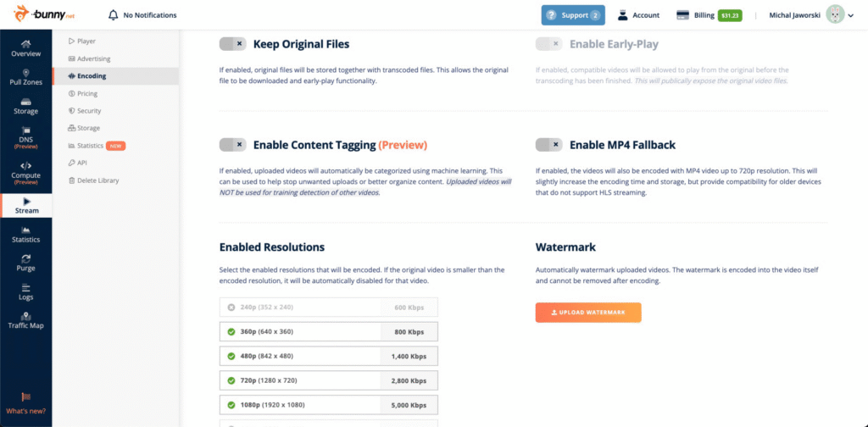The image size is (868, 427).
Task: Click the Support button in header
Action: pyautogui.click(x=573, y=15)
